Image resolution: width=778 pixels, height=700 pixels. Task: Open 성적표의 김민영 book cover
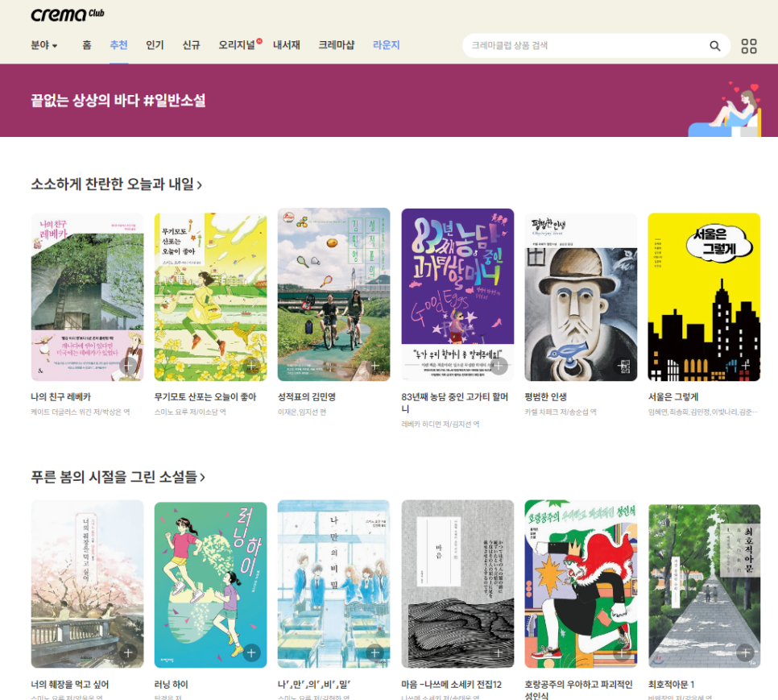pos(333,295)
